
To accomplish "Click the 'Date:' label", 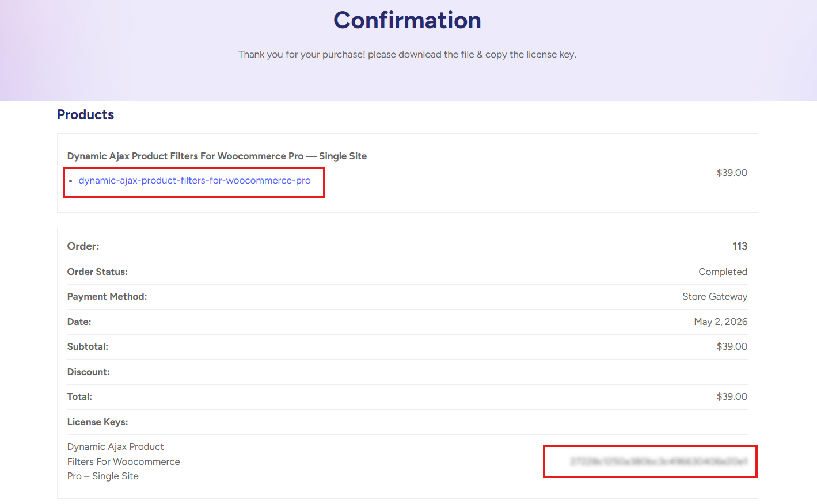I will [x=79, y=322].
